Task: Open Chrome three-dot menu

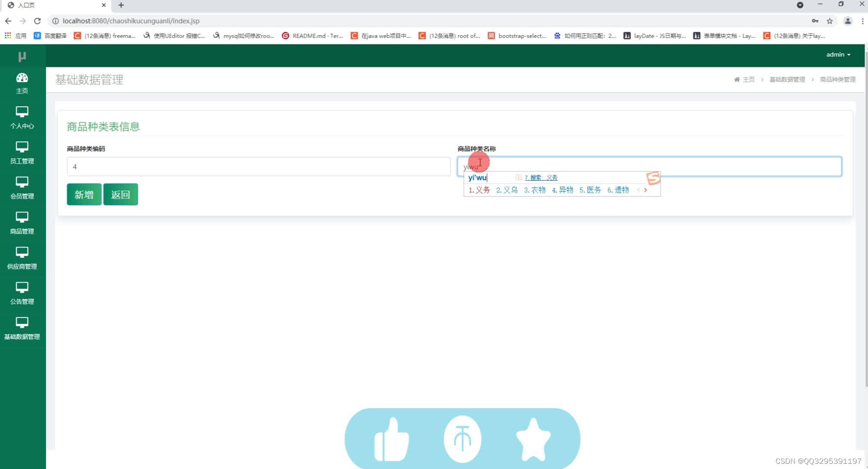Action: [x=862, y=21]
